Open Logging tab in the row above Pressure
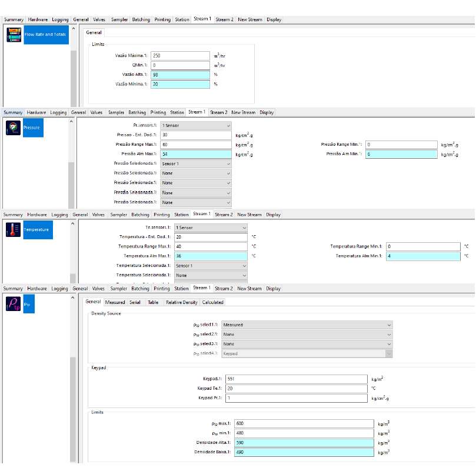The width and height of the screenshot is (476, 468). [58, 112]
